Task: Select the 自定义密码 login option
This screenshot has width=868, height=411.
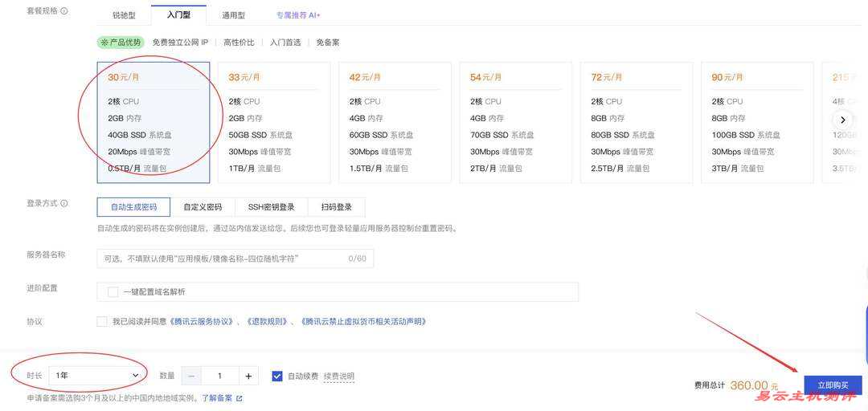Action: coord(203,207)
